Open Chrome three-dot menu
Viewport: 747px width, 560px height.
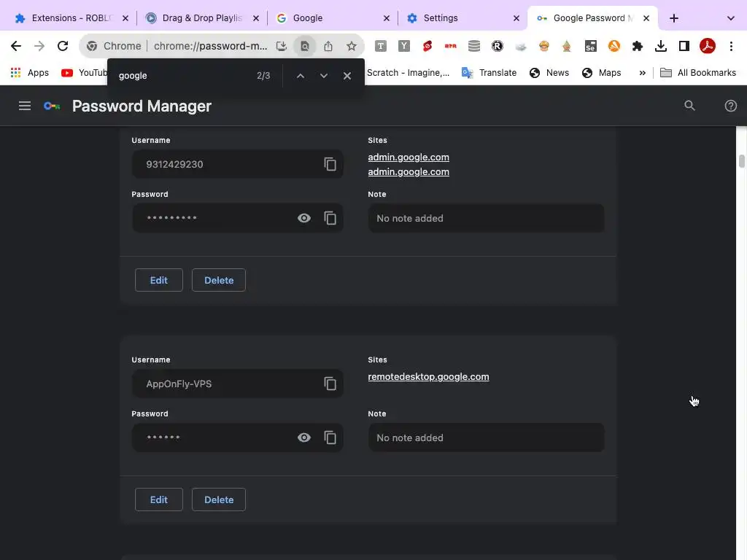pos(731,46)
